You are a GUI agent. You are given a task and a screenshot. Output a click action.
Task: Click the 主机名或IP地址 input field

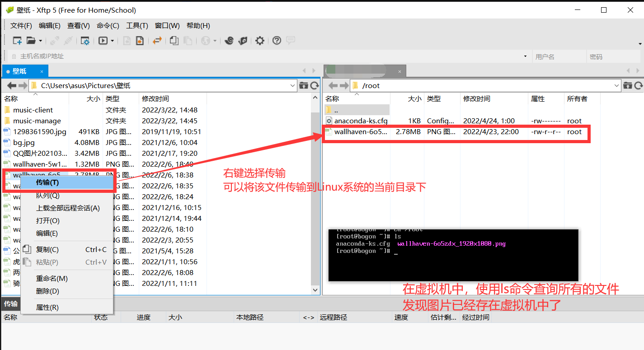(x=269, y=56)
